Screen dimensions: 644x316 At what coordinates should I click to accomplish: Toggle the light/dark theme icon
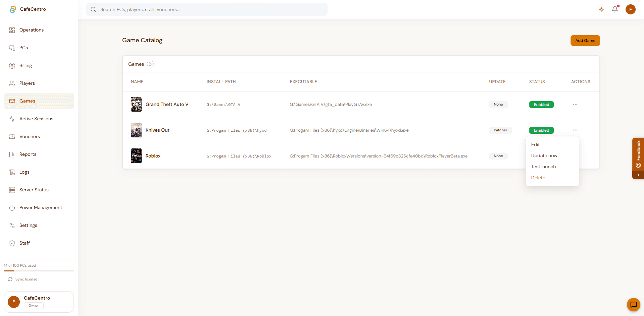tap(601, 9)
